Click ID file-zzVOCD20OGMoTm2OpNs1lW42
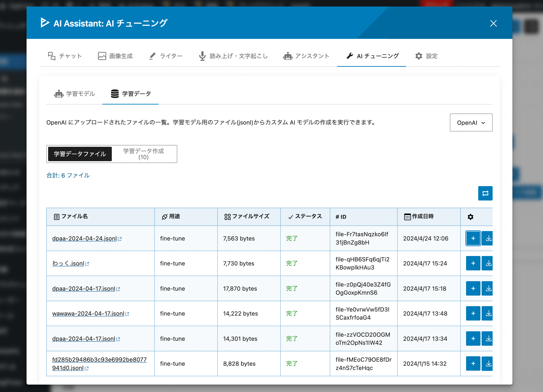The width and height of the screenshot is (543, 392). (363, 339)
